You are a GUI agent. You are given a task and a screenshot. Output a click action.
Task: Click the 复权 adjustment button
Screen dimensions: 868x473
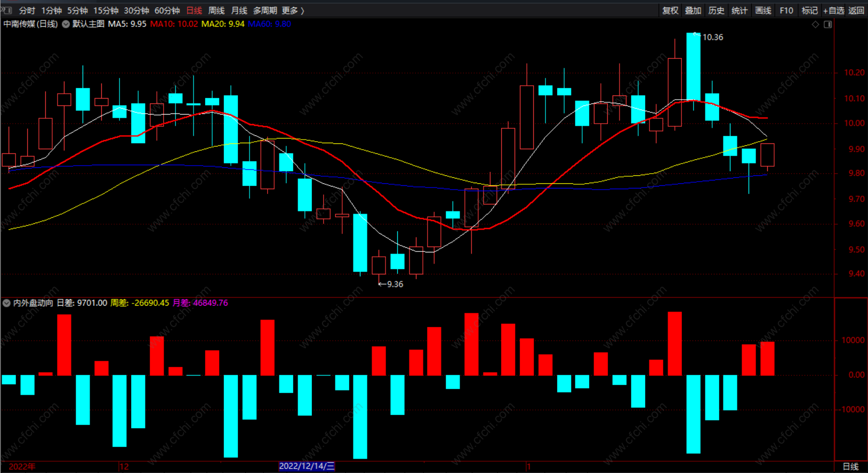(x=670, y=11)
